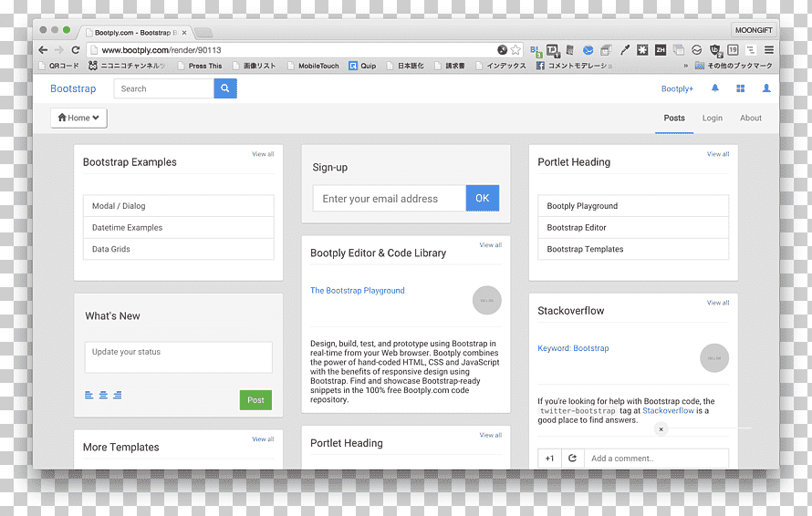Click the Update your status text box
The width and height of the screenshot is (812, 516).
(x=178, y=357)
